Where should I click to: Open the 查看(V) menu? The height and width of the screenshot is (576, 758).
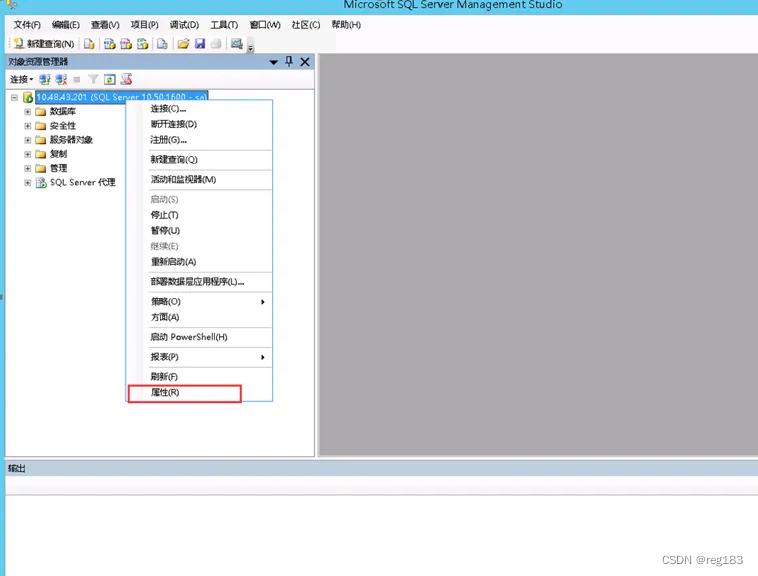[x=105, y=25]
